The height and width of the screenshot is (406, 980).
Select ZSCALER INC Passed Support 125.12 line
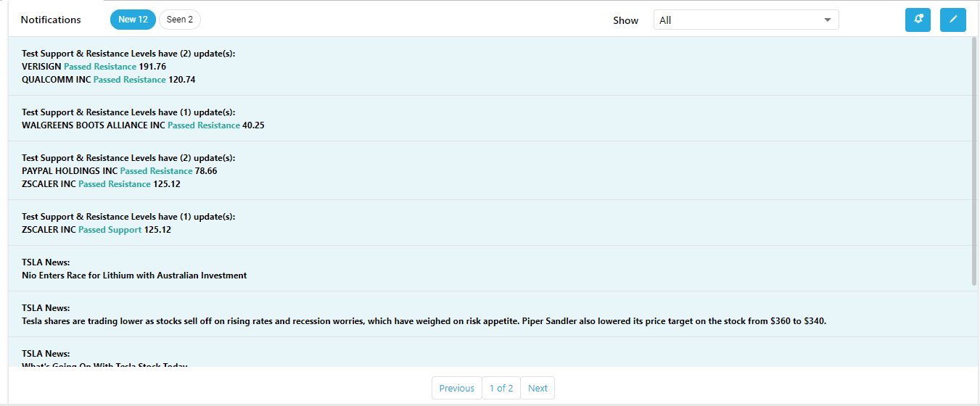(96, 230)
